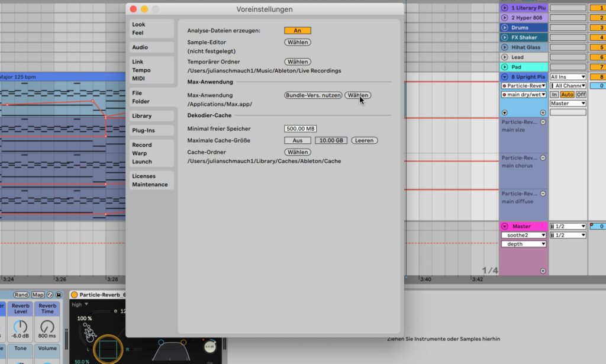Toggle Analyse-Dateien erzeugen An button
This screenshot has width=606, height=364.
coord(297,31)
